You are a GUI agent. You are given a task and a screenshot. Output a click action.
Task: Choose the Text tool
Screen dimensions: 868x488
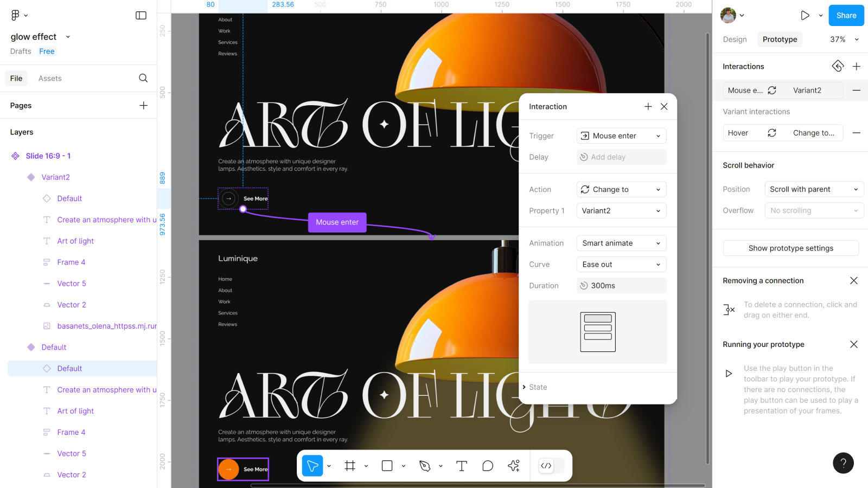tap(462, 466)
